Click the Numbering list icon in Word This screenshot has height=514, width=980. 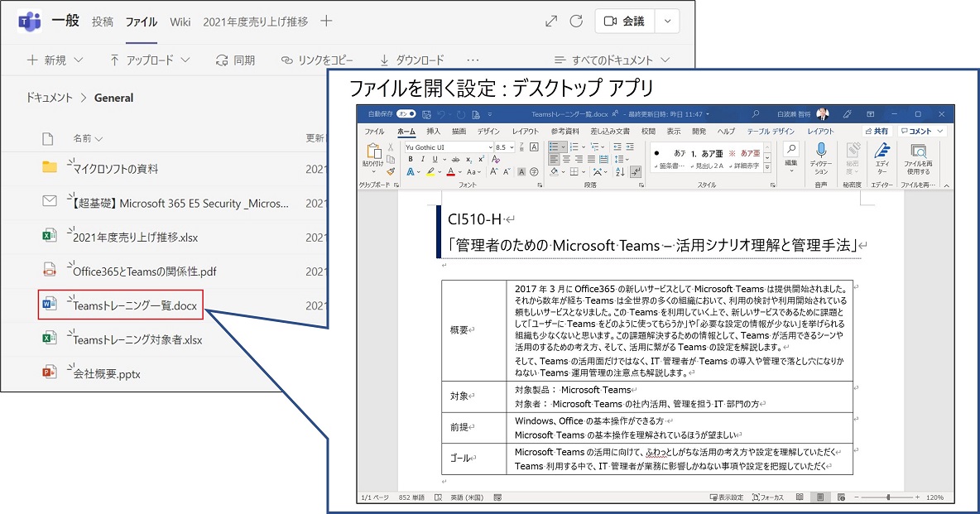[x=574, y=147]
